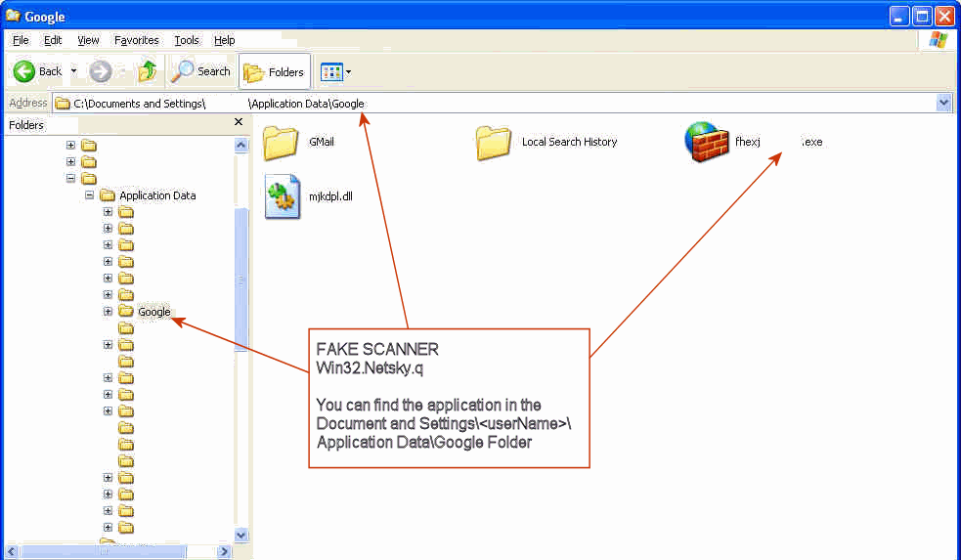Open the File menu
961x560 pixels.
pos(21,40)
